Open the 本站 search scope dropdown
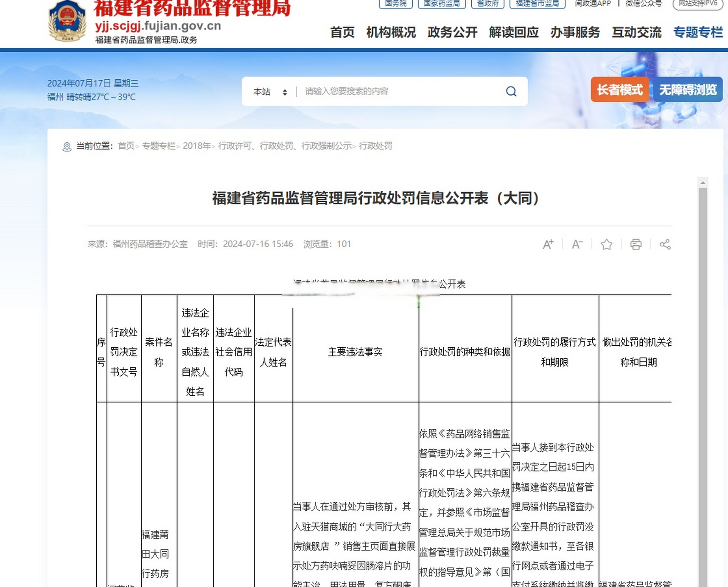This screenshot has width=728, height=587. 270,92
